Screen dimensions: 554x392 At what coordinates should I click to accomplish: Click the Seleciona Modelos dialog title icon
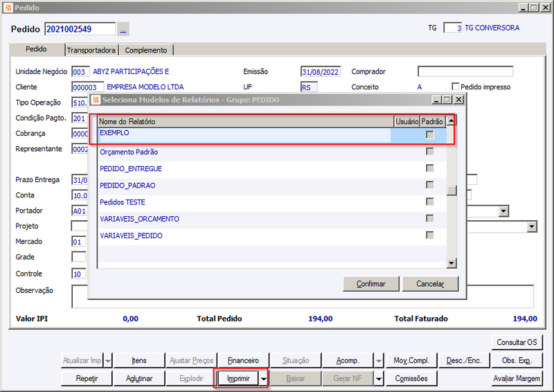[96, 100]
